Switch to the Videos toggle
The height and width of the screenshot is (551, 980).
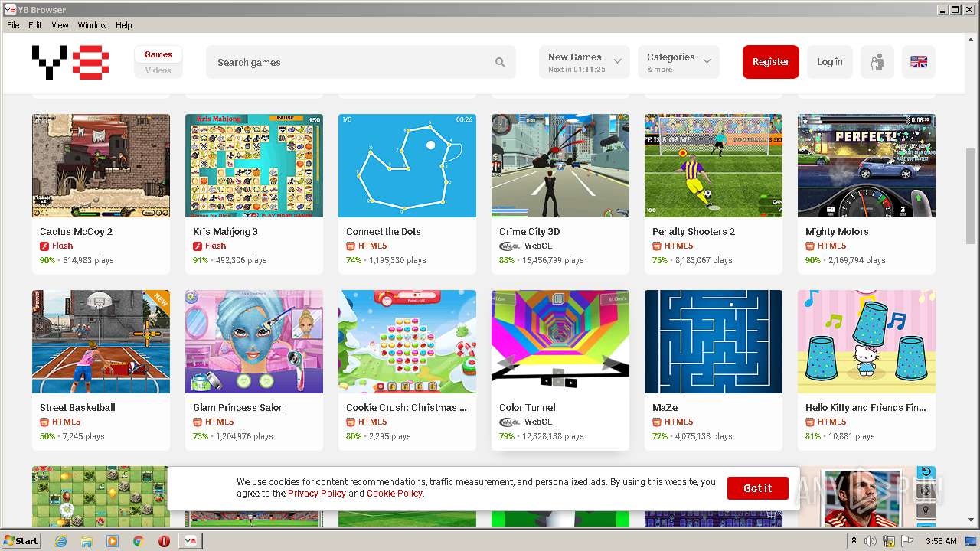[x=158, y=70]
